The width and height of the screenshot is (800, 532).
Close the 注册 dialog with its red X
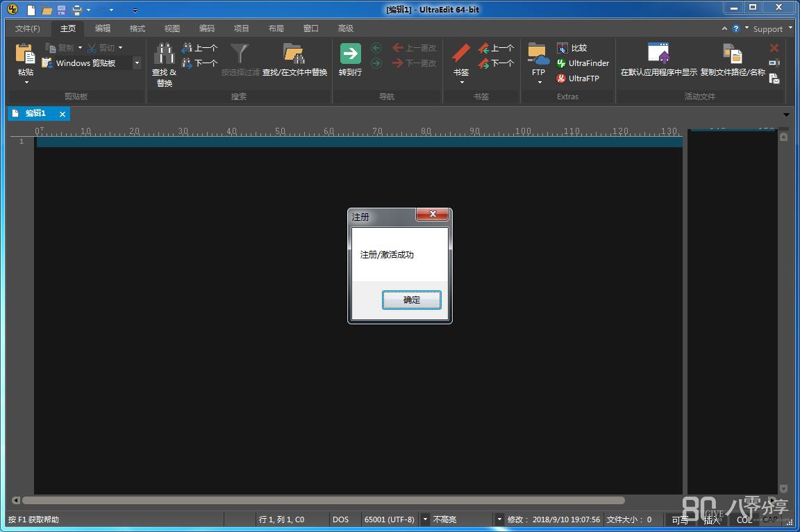coord(432,214)
